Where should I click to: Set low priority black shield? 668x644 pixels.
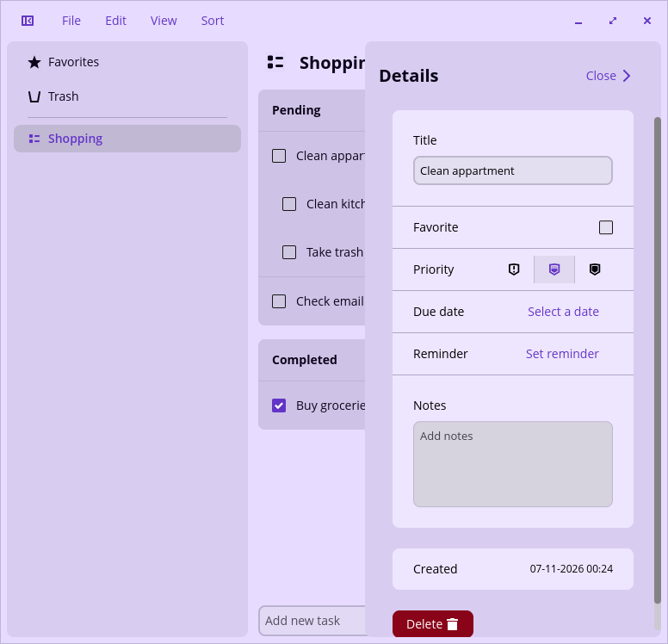pos(594,269)
